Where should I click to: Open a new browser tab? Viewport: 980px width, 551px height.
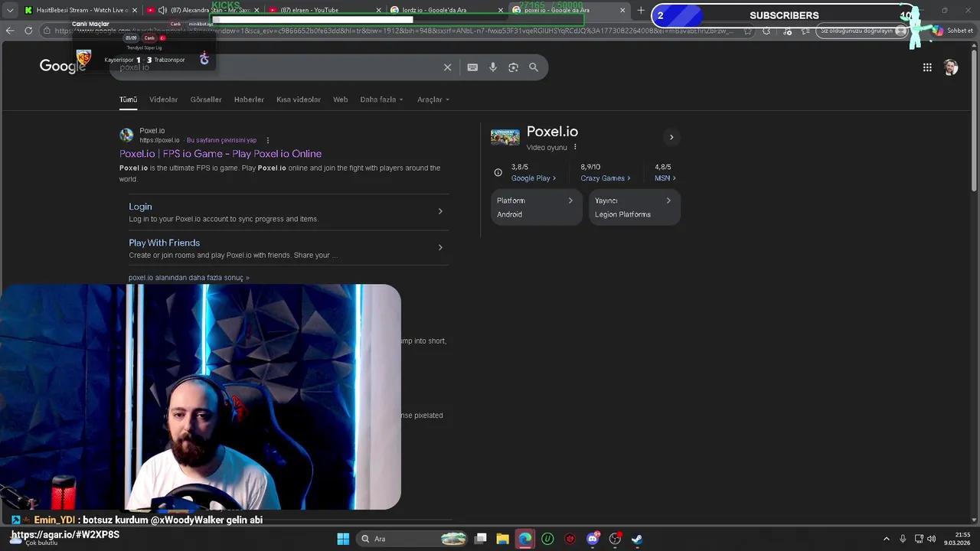[641, 10]
